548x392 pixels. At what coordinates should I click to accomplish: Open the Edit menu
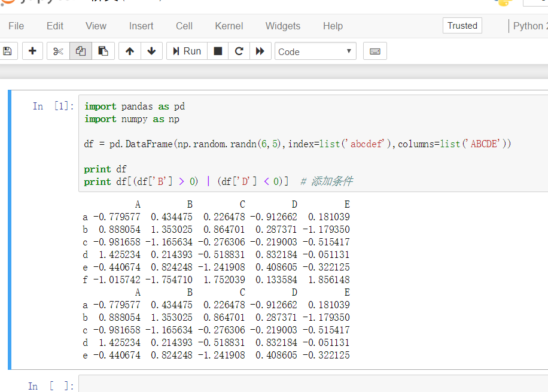point(55,26)
